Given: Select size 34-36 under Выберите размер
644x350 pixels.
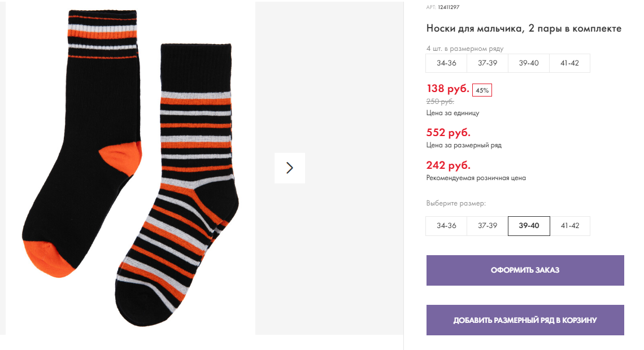Looking at the screenshot, I should click(x=446, y=226).
